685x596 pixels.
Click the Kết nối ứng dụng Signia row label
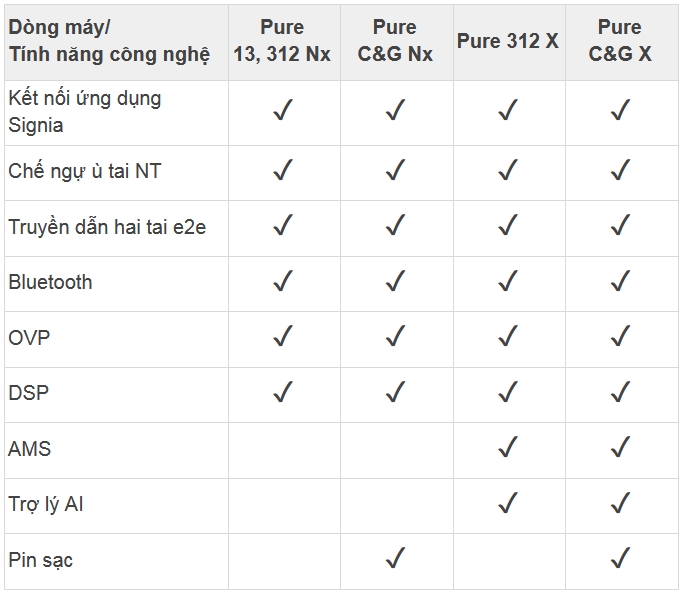click(84, 111)
